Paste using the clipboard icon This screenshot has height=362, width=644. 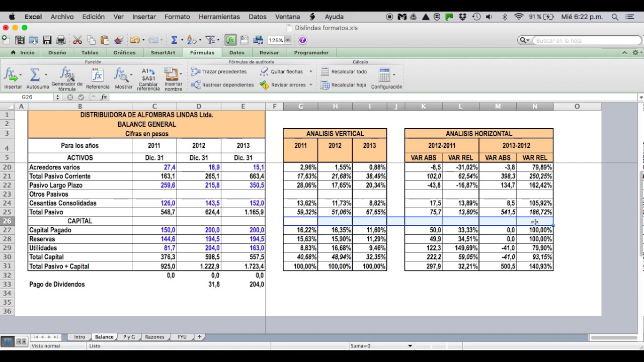point(105,40)
